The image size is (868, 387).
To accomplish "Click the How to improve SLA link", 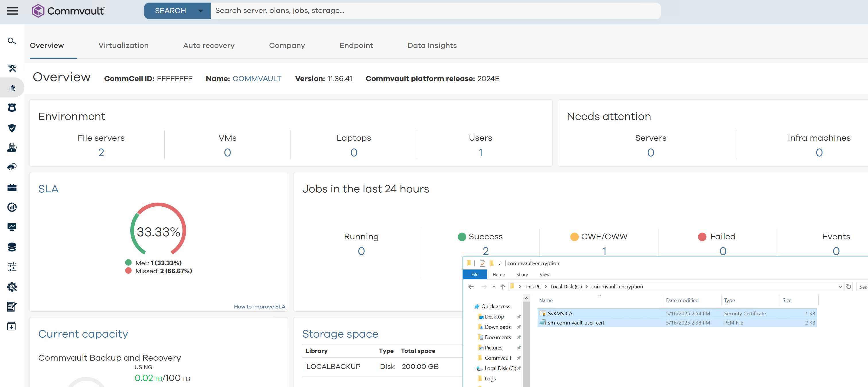I will (259, 306).
